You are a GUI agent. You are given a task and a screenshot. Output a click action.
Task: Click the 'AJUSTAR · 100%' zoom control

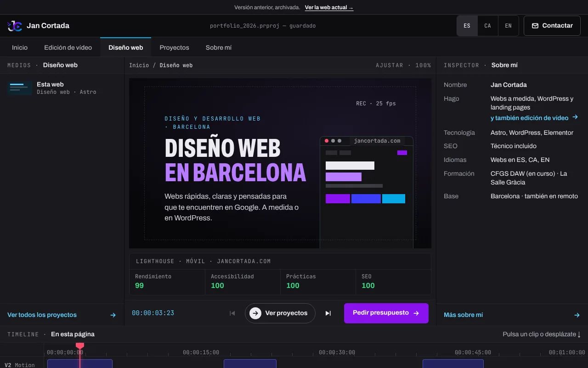coord(403,65)
